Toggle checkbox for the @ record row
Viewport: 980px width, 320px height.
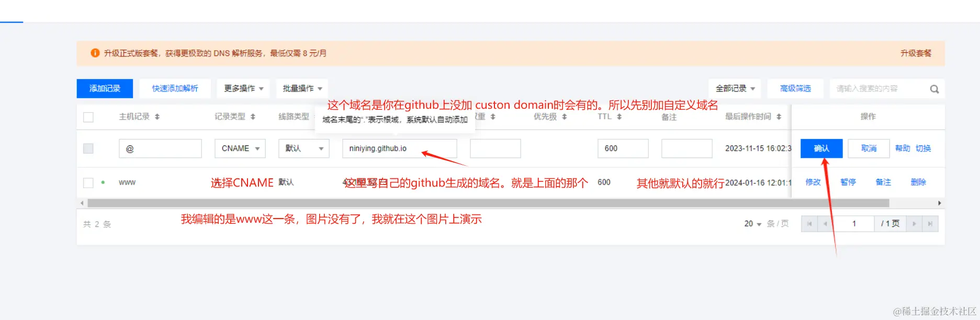[x=88, y=148]
